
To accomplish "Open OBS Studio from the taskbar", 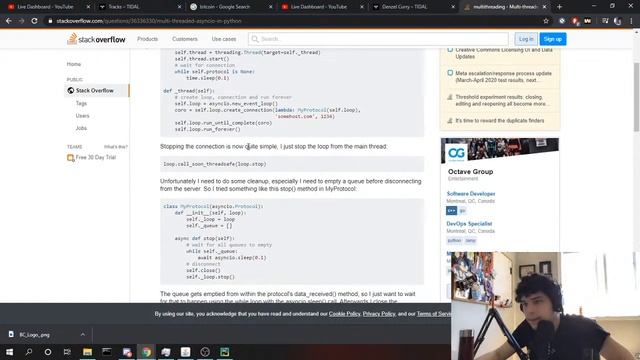I will pyautogui.click(x=205, y=351).
